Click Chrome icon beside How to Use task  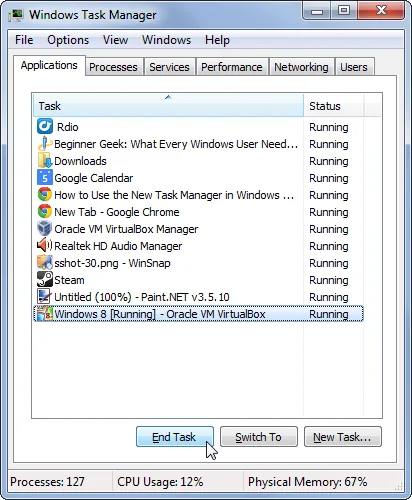pyautogui.click(x=45, y=195)
